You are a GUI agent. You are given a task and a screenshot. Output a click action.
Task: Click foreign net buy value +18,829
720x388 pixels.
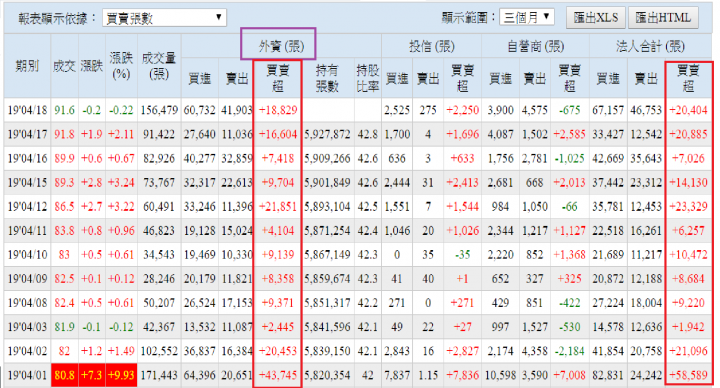pyautogui.click(x=278, y=110)
